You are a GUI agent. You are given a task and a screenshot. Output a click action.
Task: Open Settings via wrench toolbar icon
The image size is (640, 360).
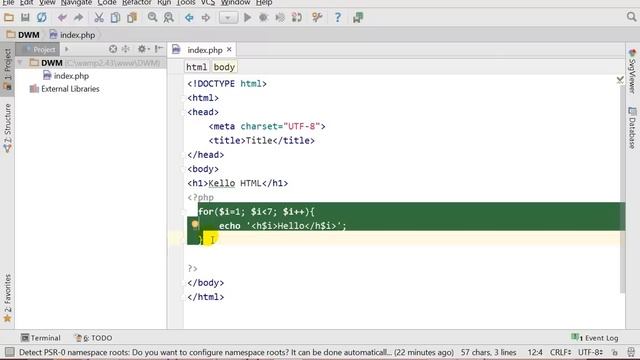(317, 18)
